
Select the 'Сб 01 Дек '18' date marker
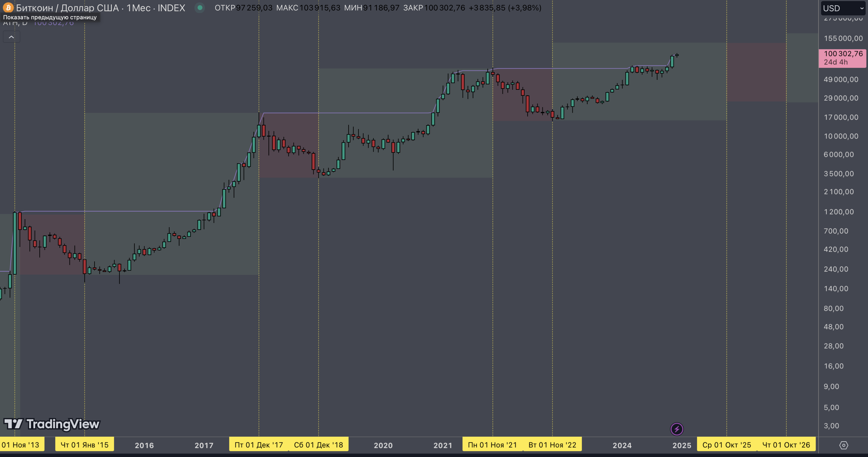(319, 445)
